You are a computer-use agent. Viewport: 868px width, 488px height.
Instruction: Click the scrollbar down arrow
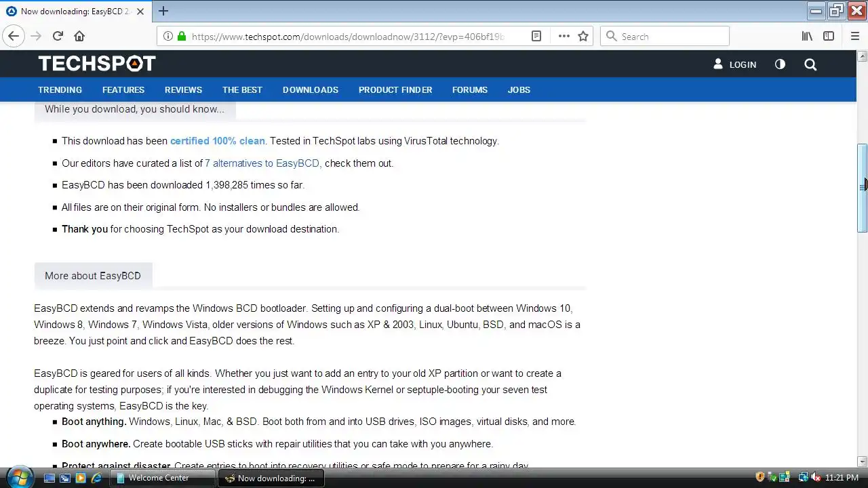(x=862, y=462)
